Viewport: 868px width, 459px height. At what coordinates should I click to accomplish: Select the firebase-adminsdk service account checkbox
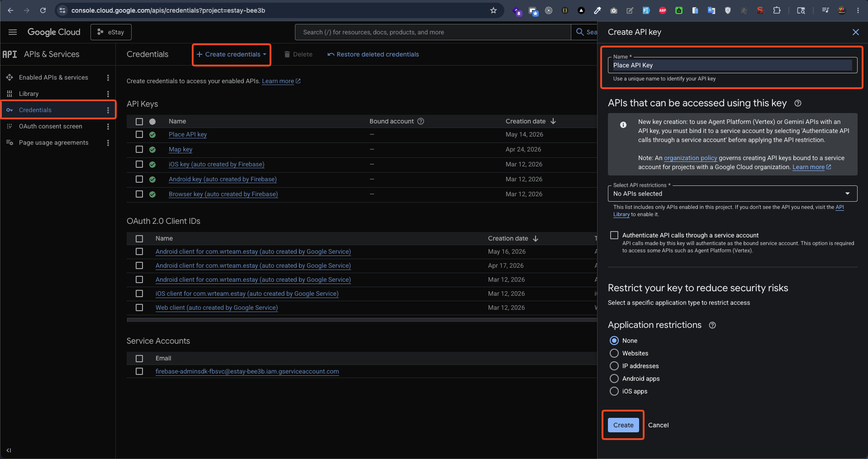[x=139, y=371]
